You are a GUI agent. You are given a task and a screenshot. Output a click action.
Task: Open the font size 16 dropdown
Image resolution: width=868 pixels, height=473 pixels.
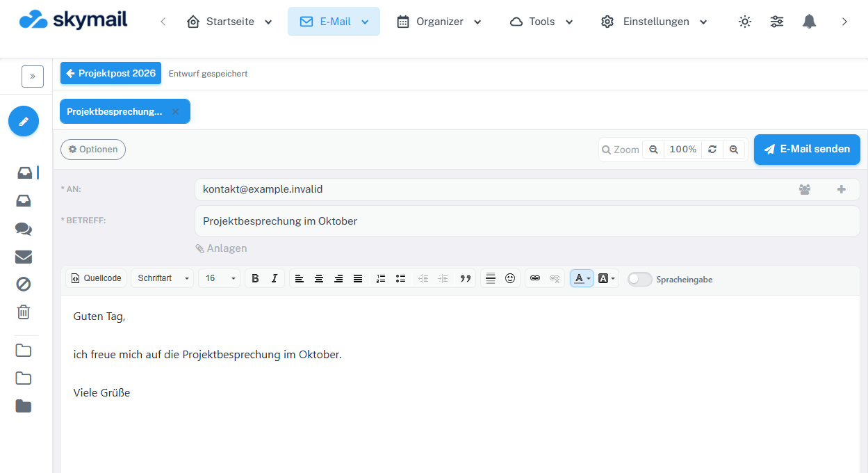click(219, 278)
